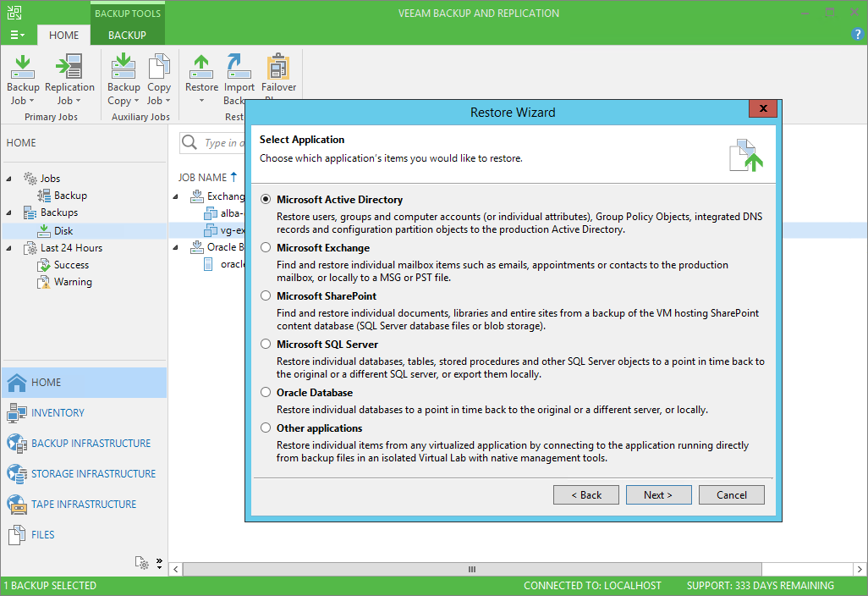
Task: Switch to the BACKUP ribbon tab
Action: tap(127, 35)
